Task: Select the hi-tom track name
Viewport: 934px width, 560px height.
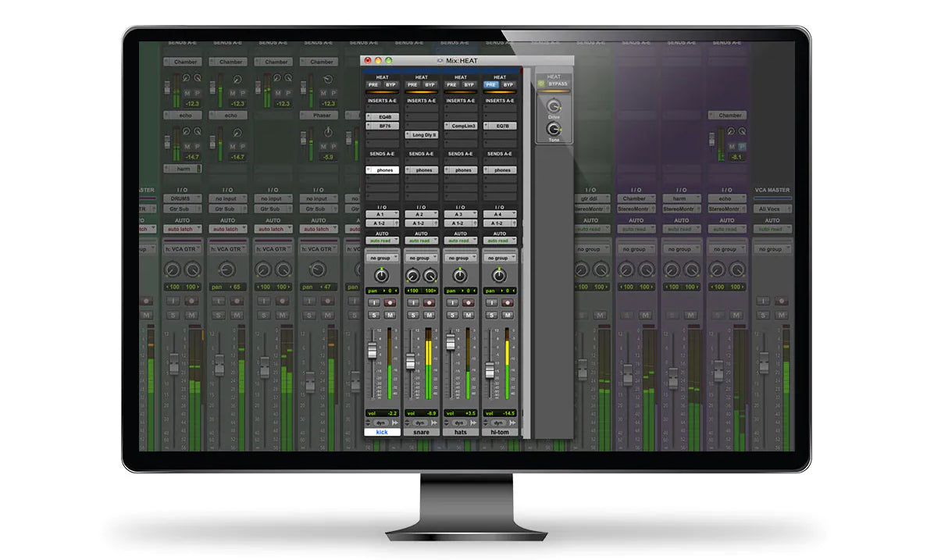Action: coord(501,432)
